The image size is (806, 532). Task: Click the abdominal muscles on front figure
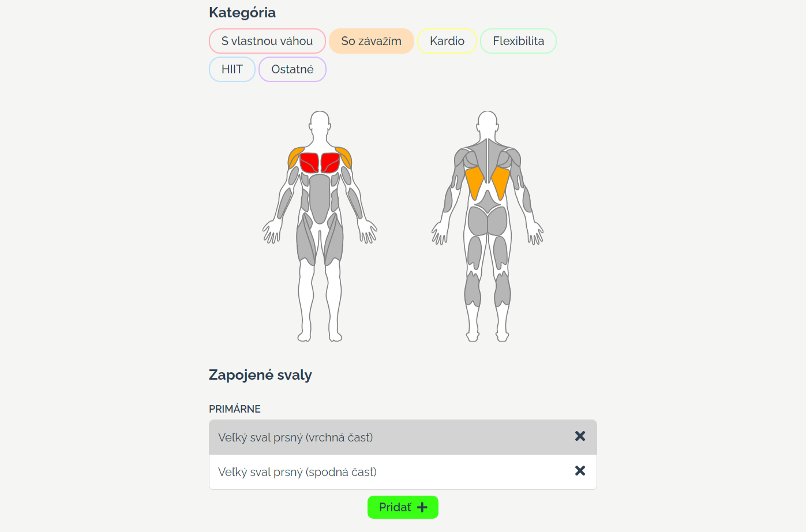[320, 197]
